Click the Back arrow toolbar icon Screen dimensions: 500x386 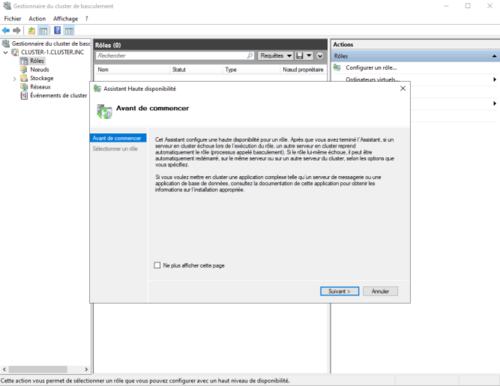6,31
